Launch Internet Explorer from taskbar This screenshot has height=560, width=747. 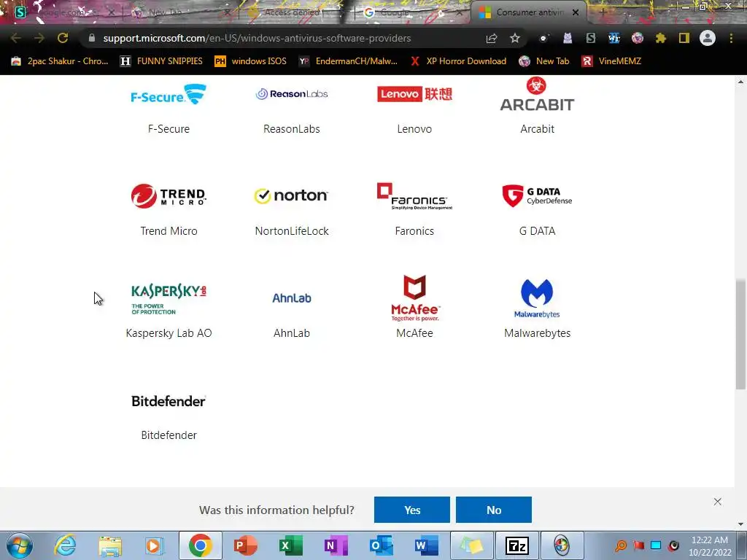point(65,545)
